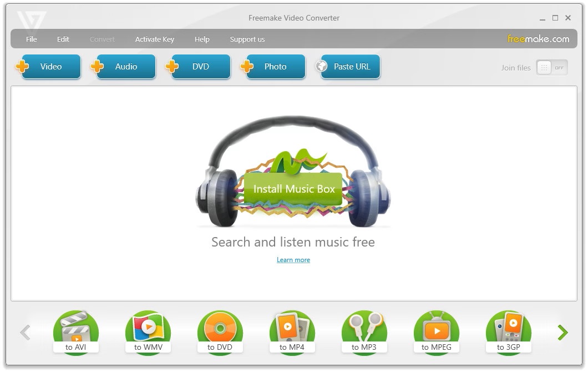Add audio files with Audio button

[x=124, y=67]
